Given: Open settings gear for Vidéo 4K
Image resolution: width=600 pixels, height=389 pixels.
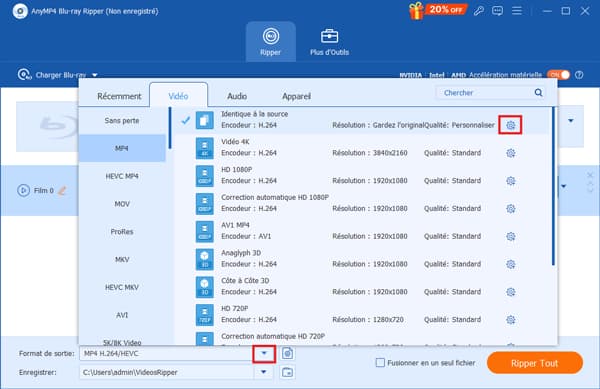Looking at the screenshot, I should (x=510, y=153).
